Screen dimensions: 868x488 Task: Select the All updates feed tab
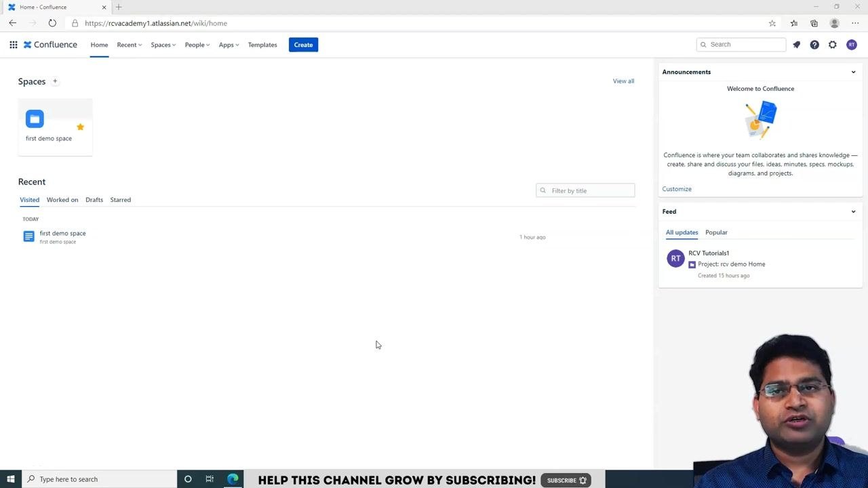[x=682, y=232]
